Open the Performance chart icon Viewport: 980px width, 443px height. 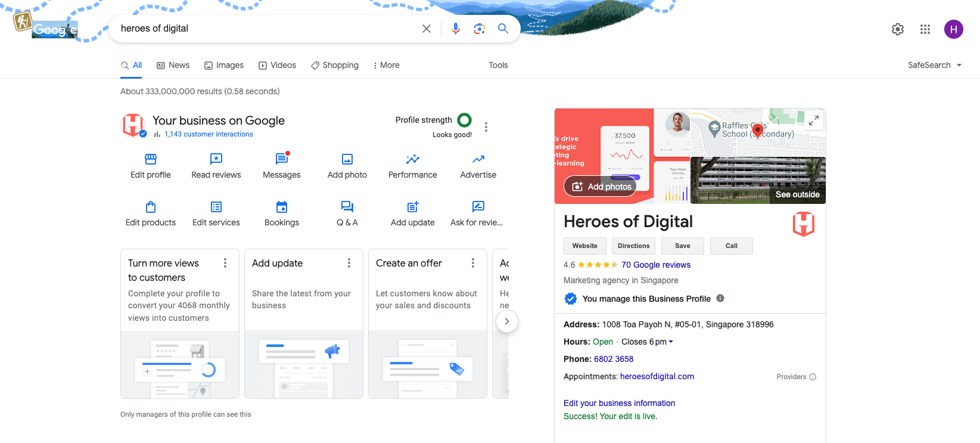coord(413,159)
